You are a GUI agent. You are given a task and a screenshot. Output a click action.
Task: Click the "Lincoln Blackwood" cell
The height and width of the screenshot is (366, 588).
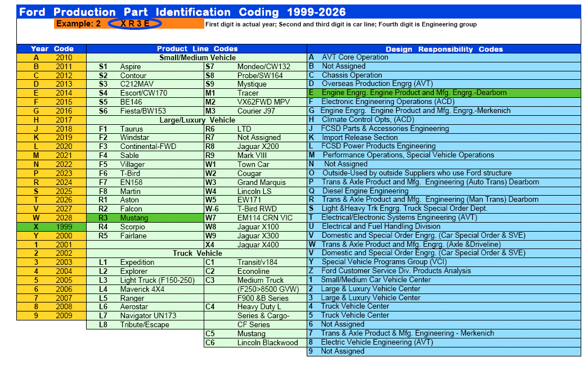pos(267,342)
